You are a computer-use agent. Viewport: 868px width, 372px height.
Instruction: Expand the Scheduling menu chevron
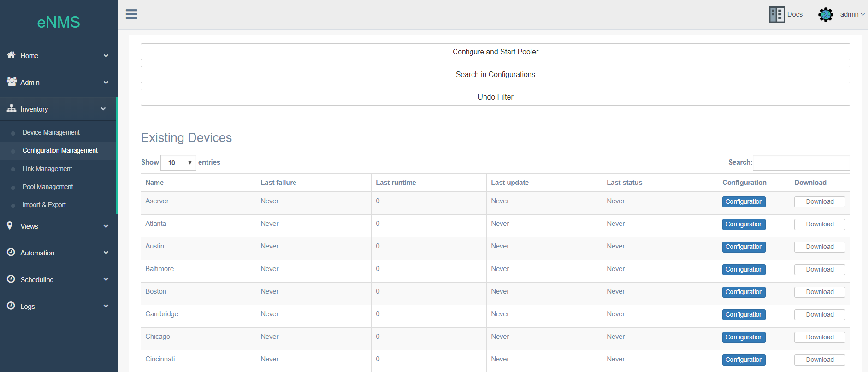click(106, 279)
